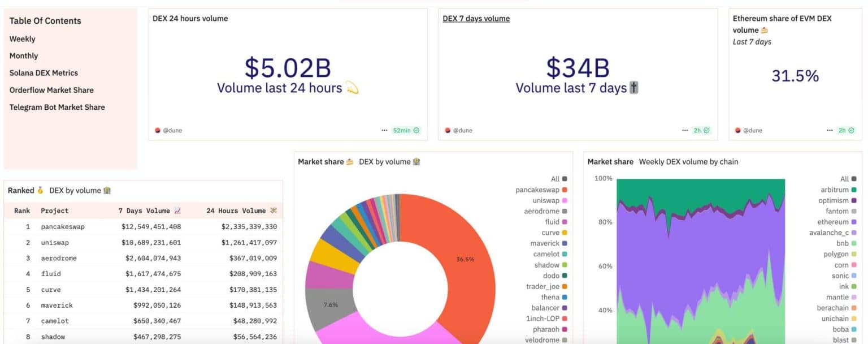
Task: Click the dune avatar icon on 24 hours volume card
Action: 158,130
